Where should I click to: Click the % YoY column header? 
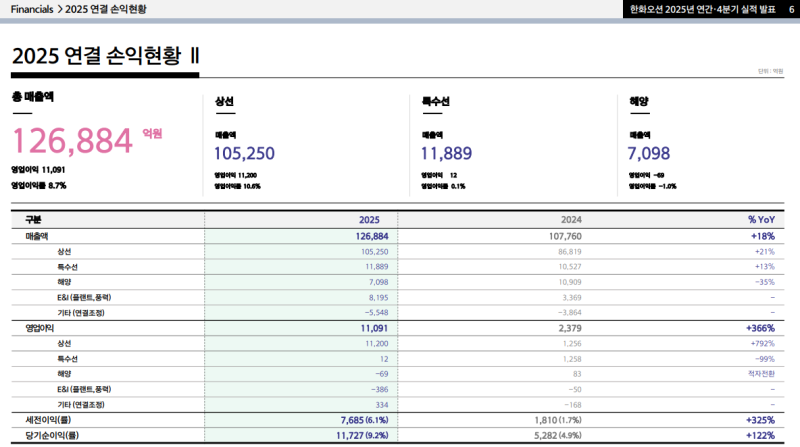761,219
